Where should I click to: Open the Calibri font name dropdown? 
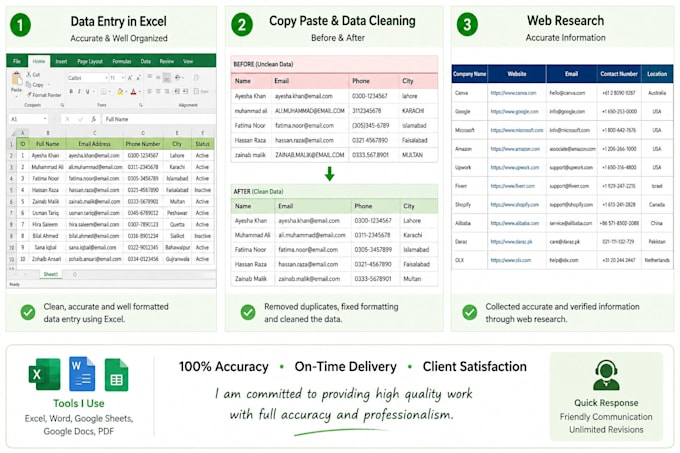tap(106, 78)
